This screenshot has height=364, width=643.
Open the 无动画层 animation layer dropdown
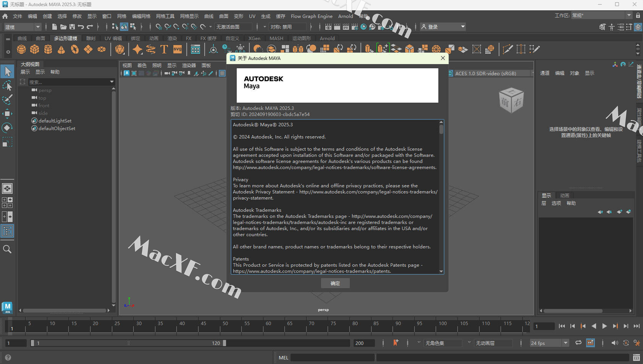click(493, 343)
